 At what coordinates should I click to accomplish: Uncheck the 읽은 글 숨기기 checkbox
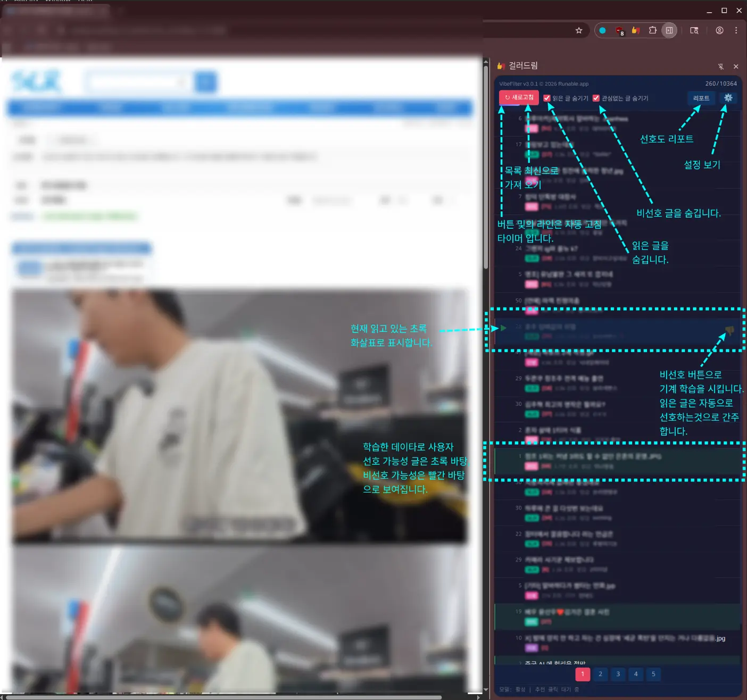tap(547, 98)
